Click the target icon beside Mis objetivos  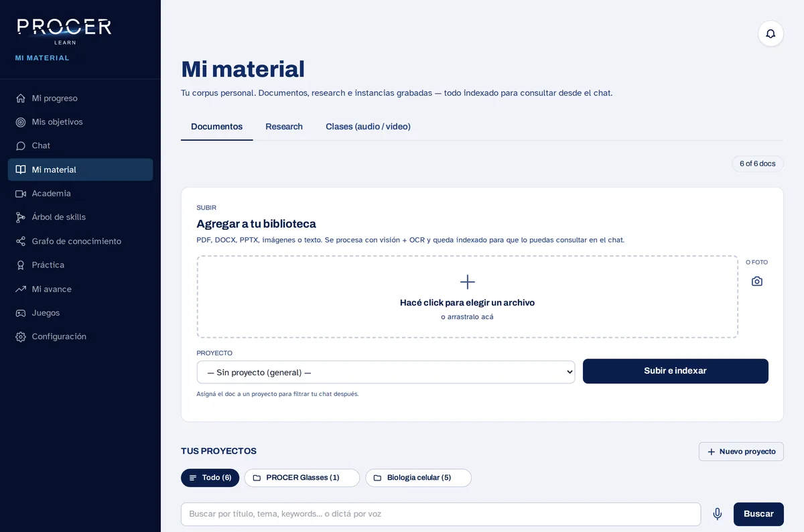(21, 122)
